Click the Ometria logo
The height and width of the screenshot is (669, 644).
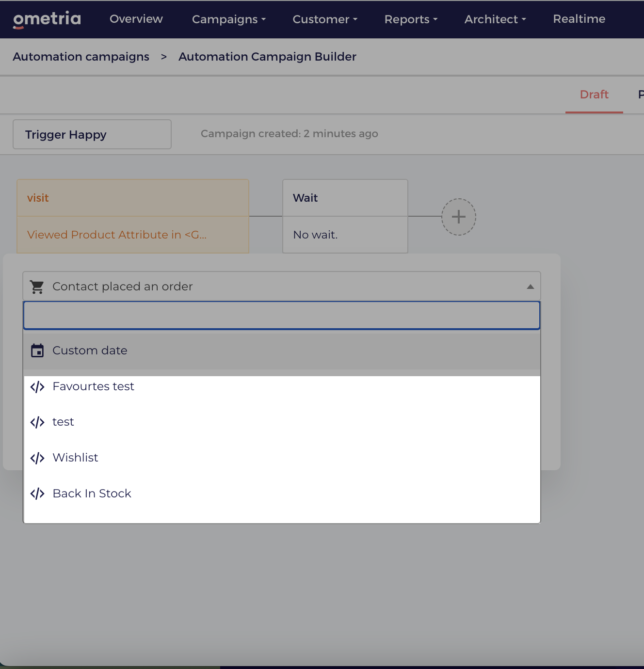click(x=47, y=19)
